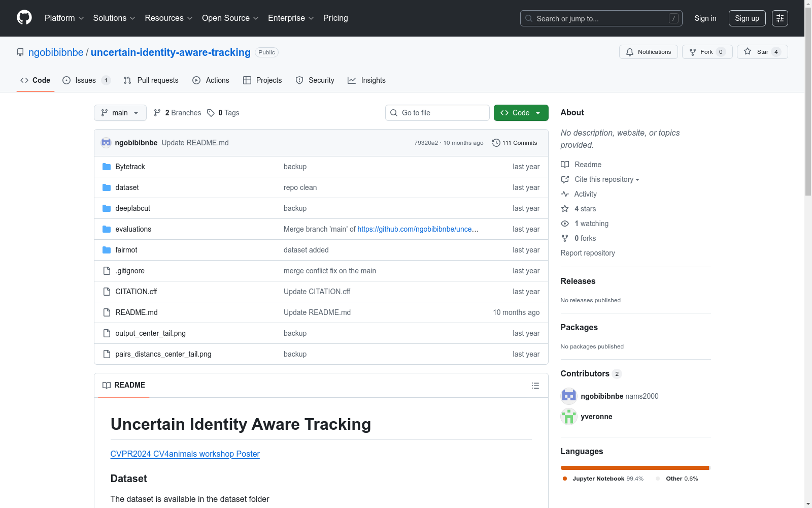This screenshot has height=508, width=812.
Task: Open 'merge conflict fix on the main' commit
Action: (x=330, y=271)
